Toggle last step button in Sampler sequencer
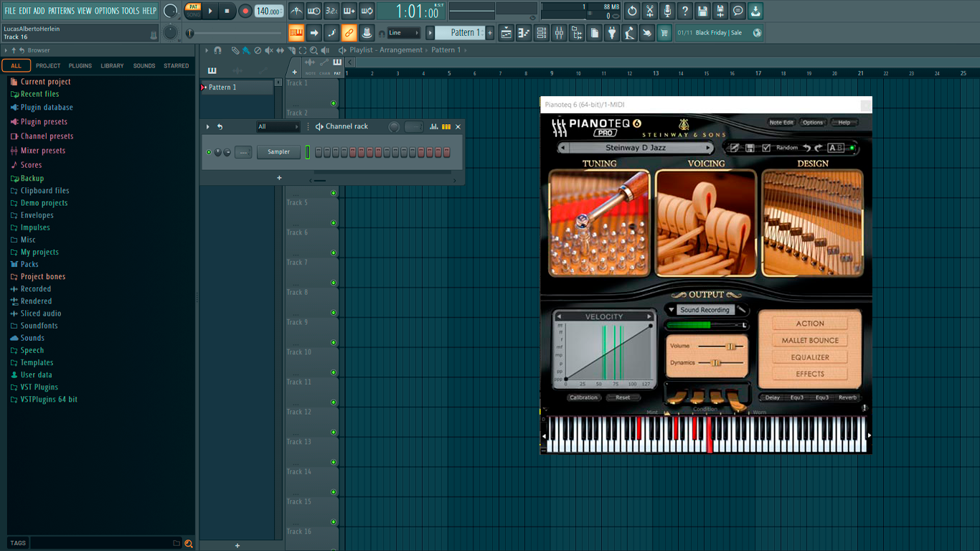980x551 pixels. [446, 152]
